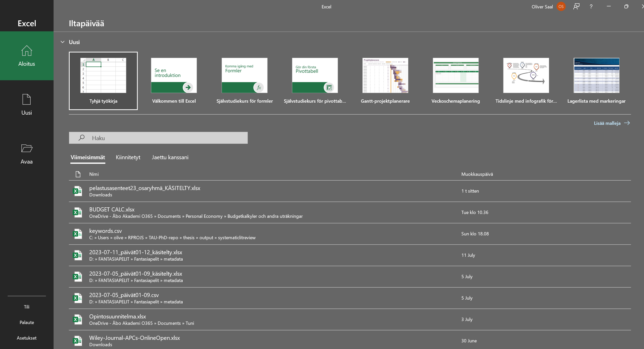644x349 pixels.
Task: Open Asetukset options
Action: coord(27,338)
